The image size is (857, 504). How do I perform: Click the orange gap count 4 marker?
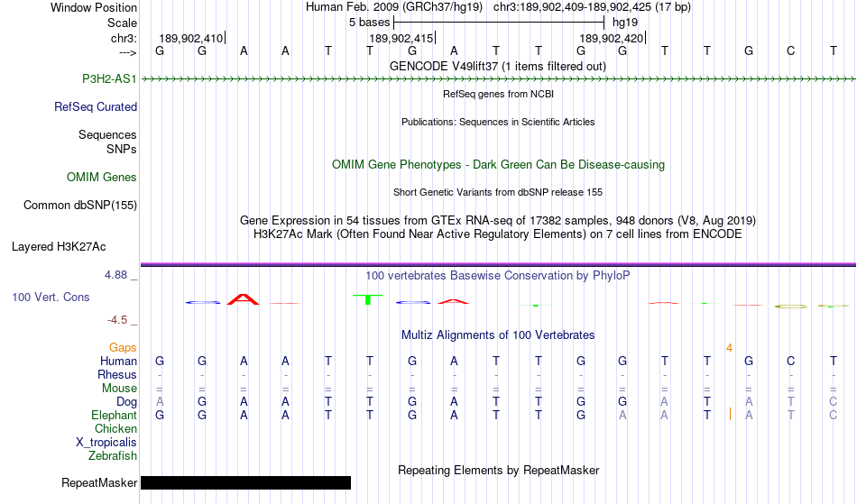(729, 348)
